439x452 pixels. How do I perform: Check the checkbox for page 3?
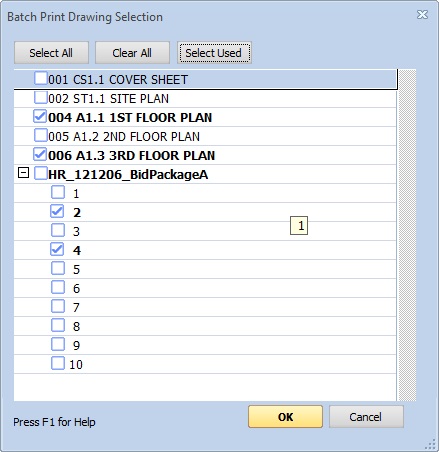tap(58, 230)
